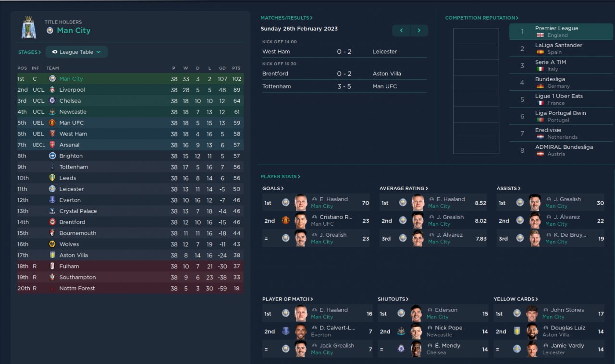Click Crystal Palace's badge in league table
615x364 pixels.
tap(52, 211)
